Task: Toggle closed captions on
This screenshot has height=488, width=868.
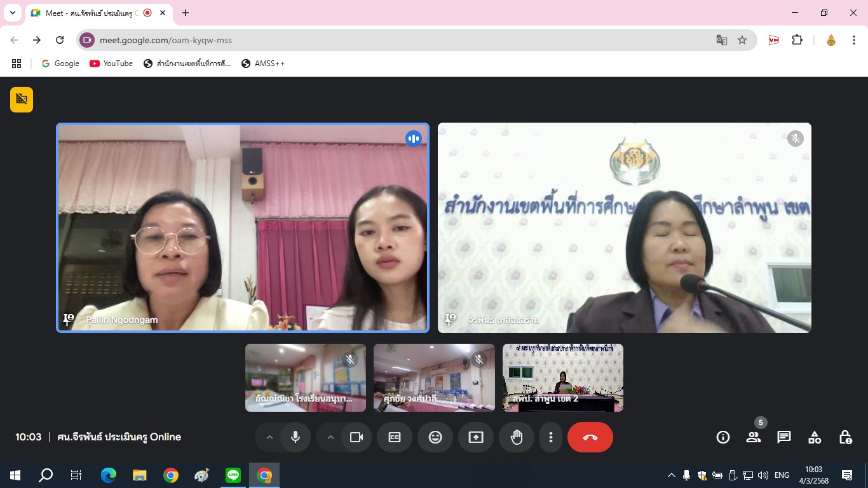Action: tap(395, 437)
